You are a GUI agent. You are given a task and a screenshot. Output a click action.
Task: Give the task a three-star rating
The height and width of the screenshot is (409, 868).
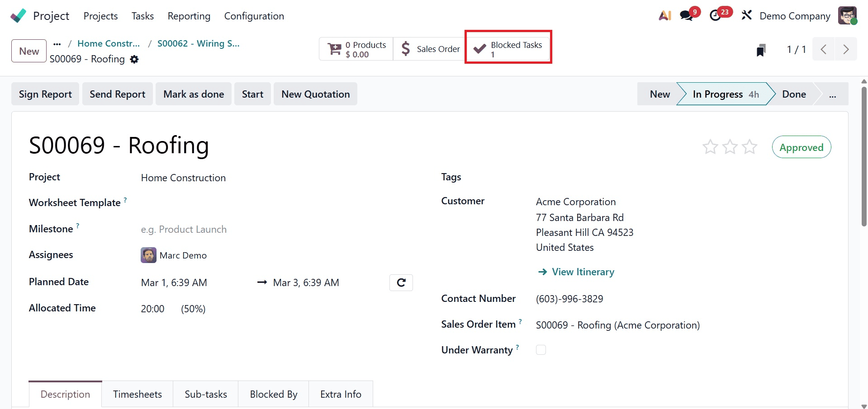click(x=749, y=146)
